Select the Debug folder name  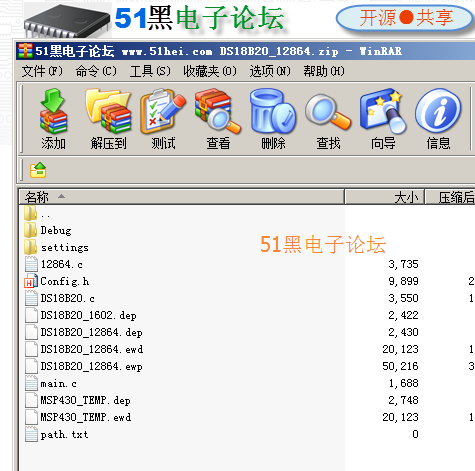coord(56,230)
